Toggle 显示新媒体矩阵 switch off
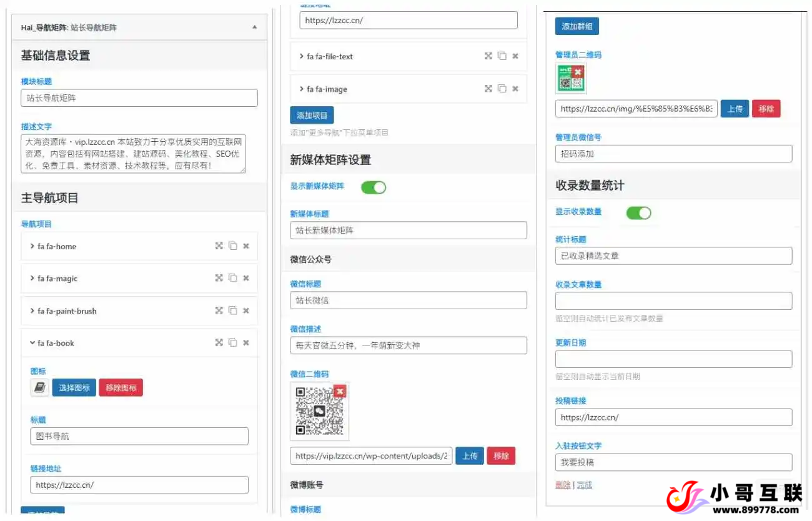812x521 pixels. click(374, 187)
